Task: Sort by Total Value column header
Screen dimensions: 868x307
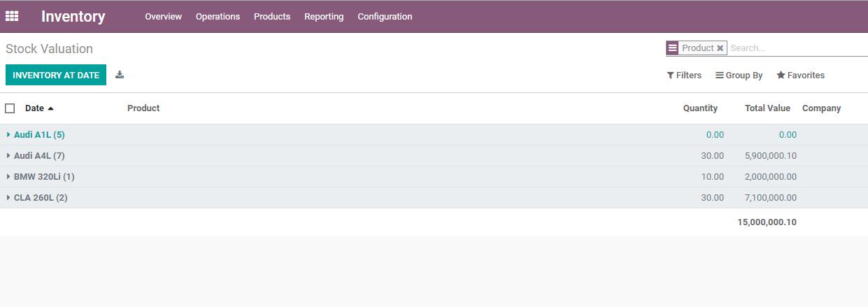Action: coord(767,108)
